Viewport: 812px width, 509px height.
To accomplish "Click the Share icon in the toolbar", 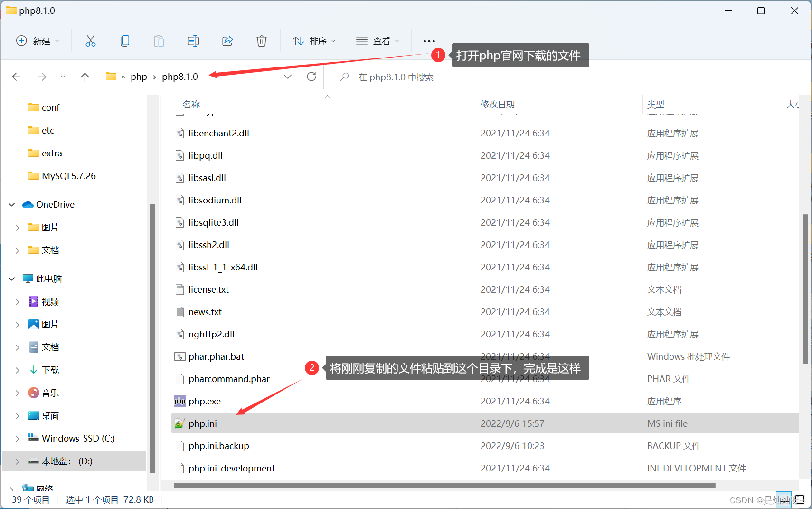I will pyautogui.click(x=227, y=41).
